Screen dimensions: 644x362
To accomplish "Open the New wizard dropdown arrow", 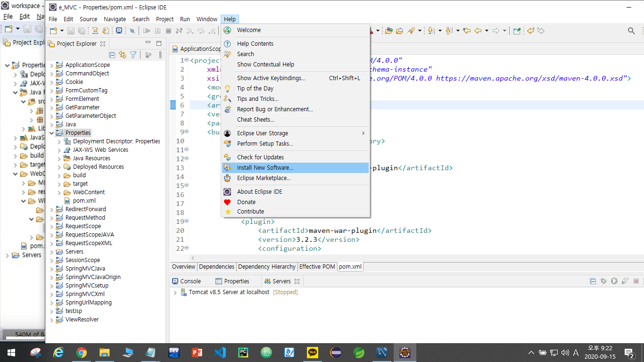I will coord(62,31).
